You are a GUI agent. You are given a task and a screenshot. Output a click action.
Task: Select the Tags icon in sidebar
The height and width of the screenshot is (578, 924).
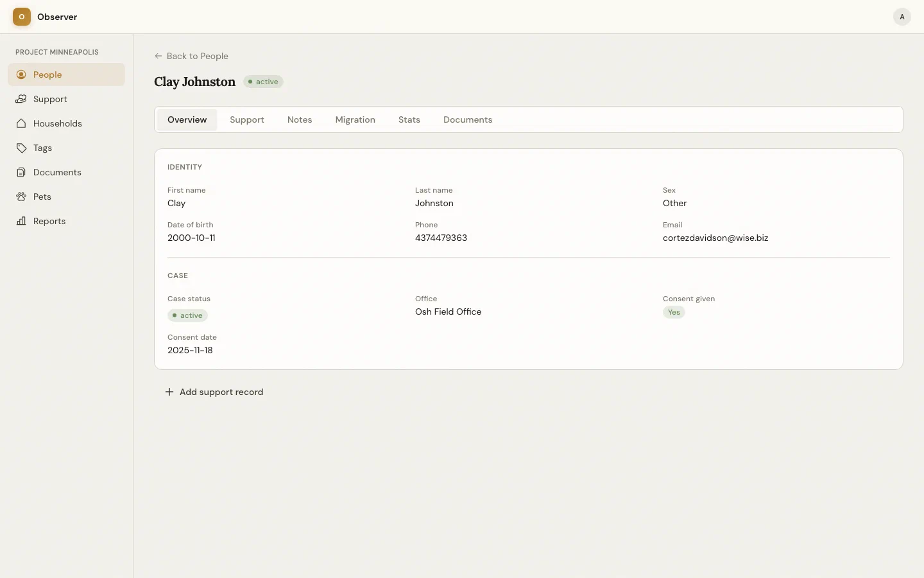pos(21,148)
